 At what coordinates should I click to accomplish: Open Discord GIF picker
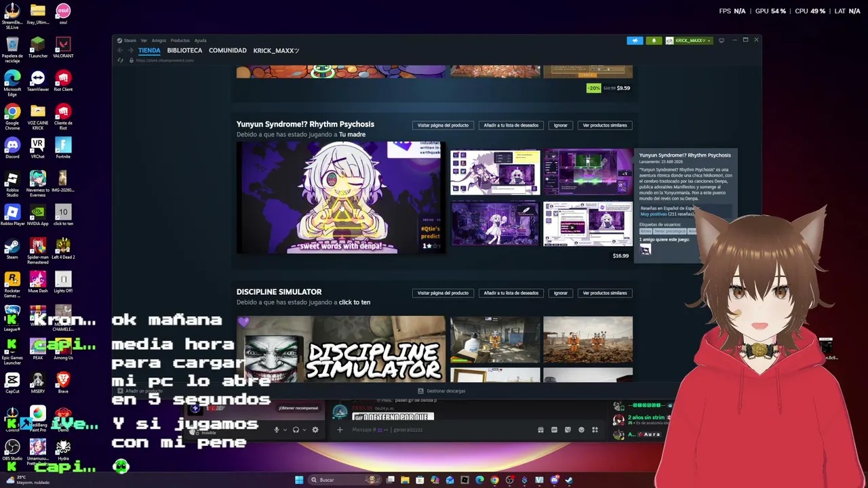pos(554,430)
